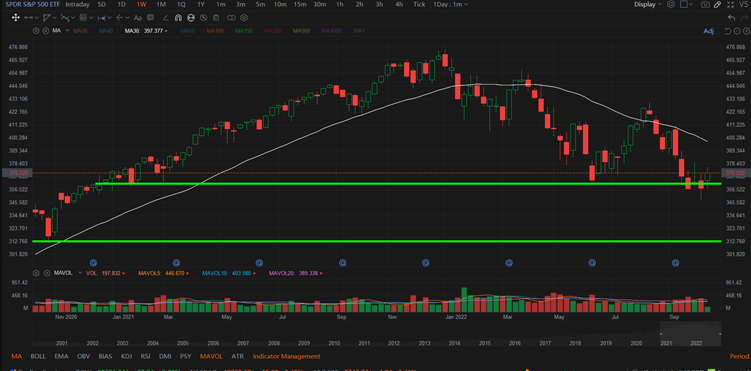Click the pencil drawing toolbar icon
The width and height of the screenshot is (751, 371).
click(x=717, y=4)
